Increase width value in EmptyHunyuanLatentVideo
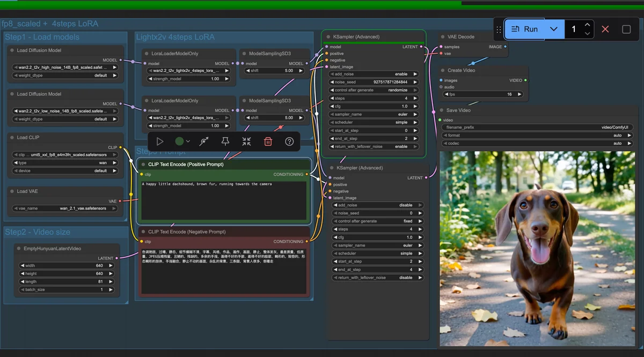Viewport: 644px width, 357px height. pyautogui.click(x=111, y=265)
